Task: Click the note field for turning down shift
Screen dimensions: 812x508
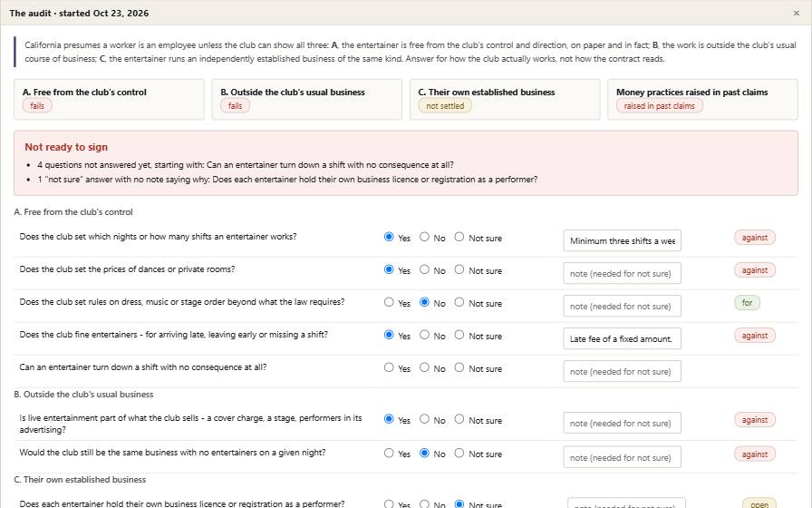Action: coord(622,371)
